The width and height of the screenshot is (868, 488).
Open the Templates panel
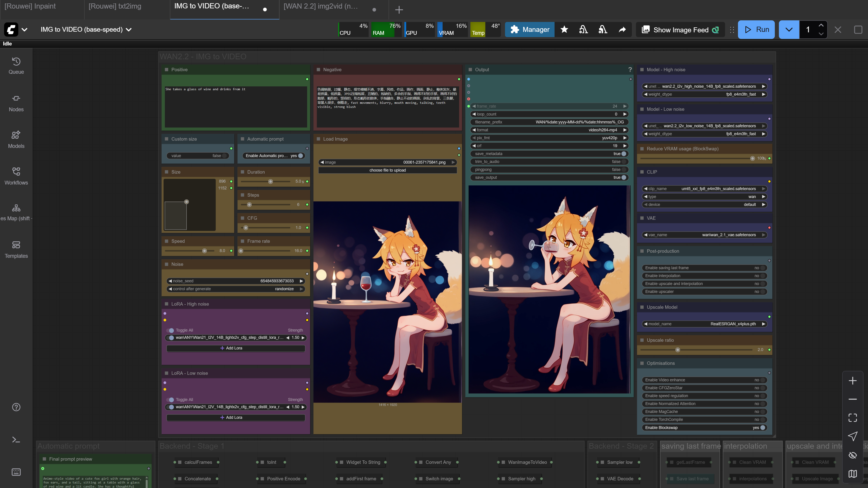point(16,250)
